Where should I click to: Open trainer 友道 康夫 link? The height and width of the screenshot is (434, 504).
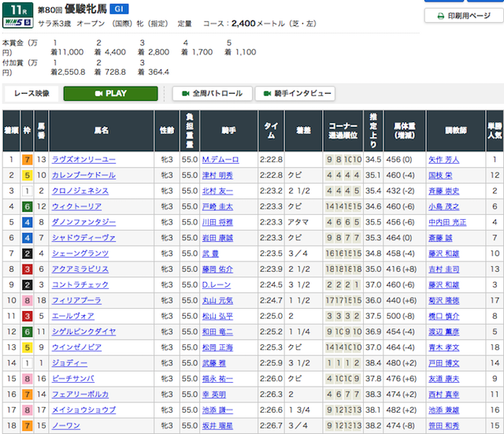pos(443,379)
